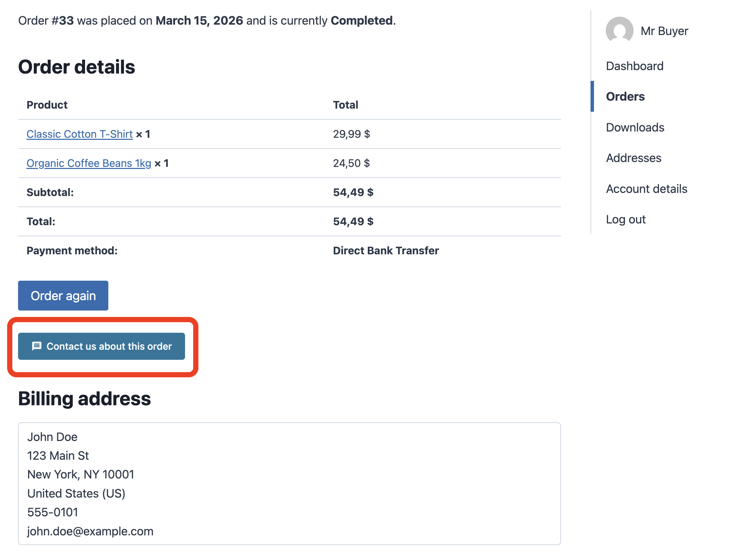Image resolution: width=745 pixels, height=560 pixels.
Task: Click the Direct Bank Transfer payment method
Action: coord(385,250)
